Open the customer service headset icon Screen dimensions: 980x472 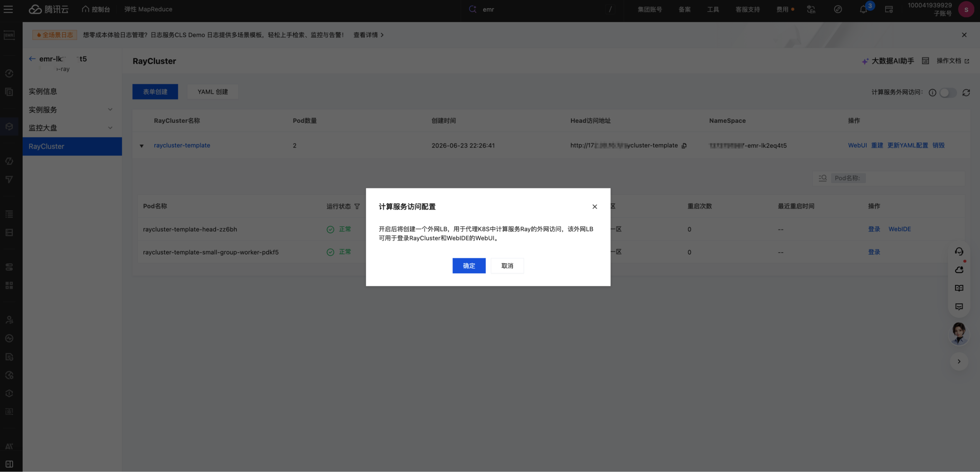[959, 251]
